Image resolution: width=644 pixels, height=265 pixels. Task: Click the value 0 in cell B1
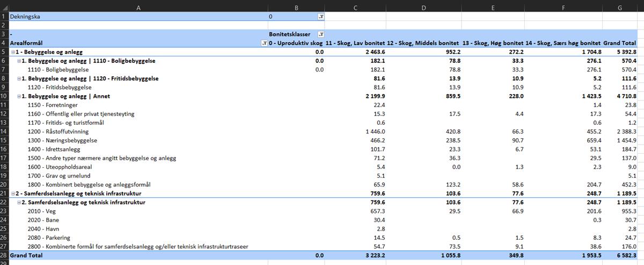[270, 17]
